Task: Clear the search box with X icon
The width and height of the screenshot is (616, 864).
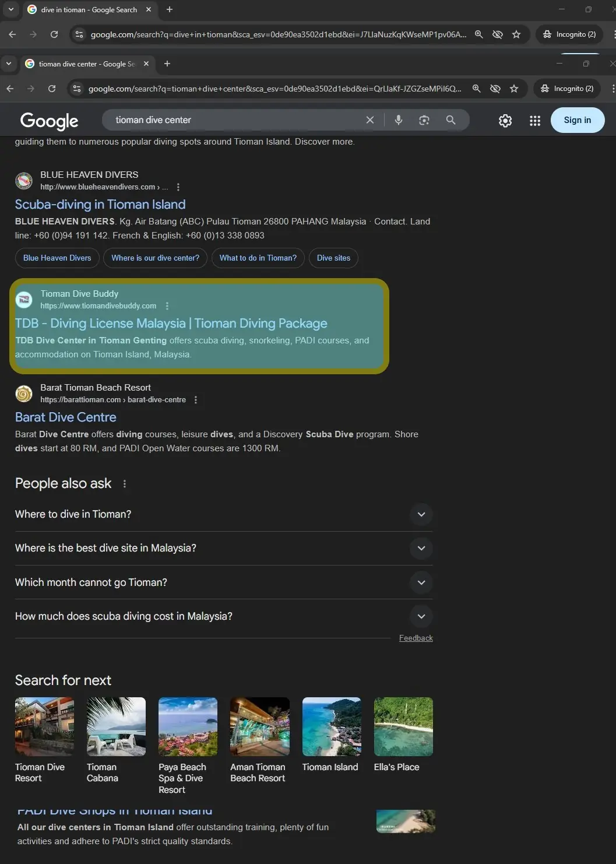Action: click(370, 120)
